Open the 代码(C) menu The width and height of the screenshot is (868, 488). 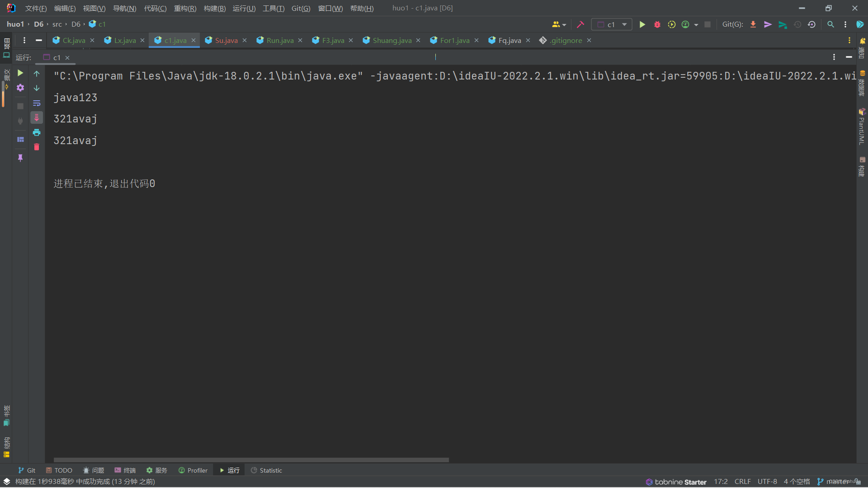155,8
